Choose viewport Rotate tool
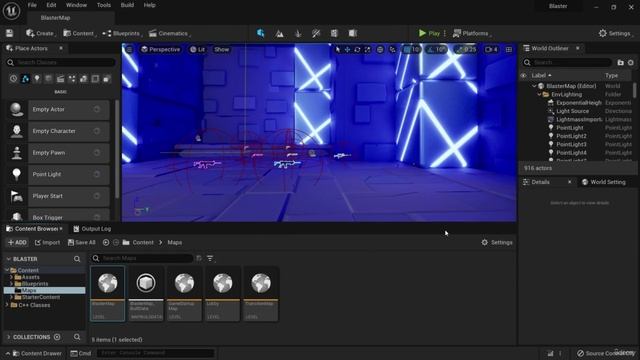640x360 pixels. point(357,49)
